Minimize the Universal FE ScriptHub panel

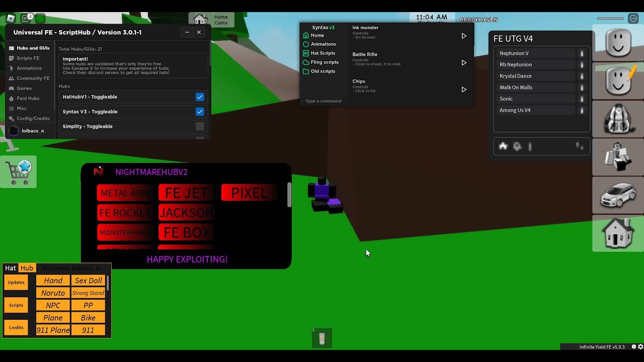click(x=187, y=32)
